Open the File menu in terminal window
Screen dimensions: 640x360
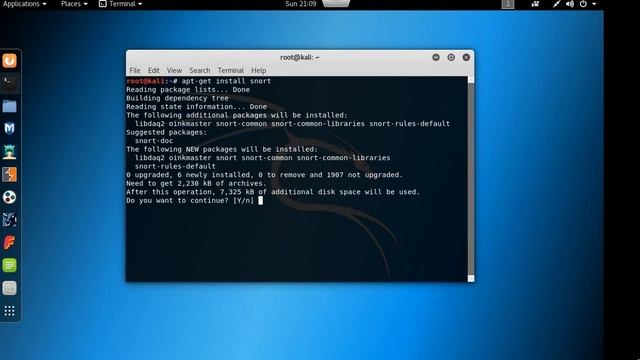coord(135,71)
